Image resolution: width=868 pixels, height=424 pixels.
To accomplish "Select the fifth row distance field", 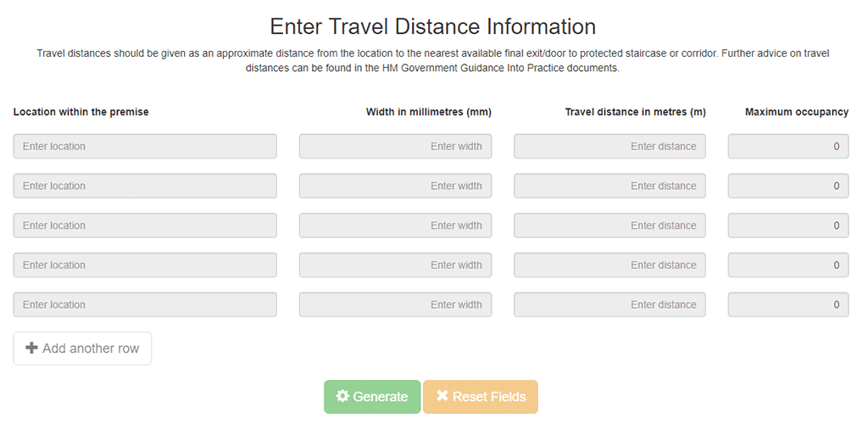I will coord(609,304).
